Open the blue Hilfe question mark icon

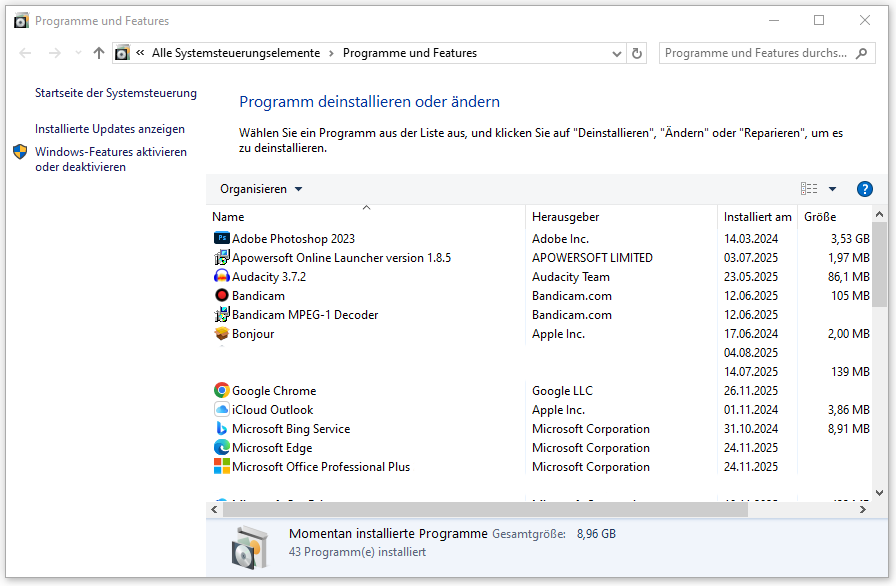pyautogui.click(x=864, y=188)
